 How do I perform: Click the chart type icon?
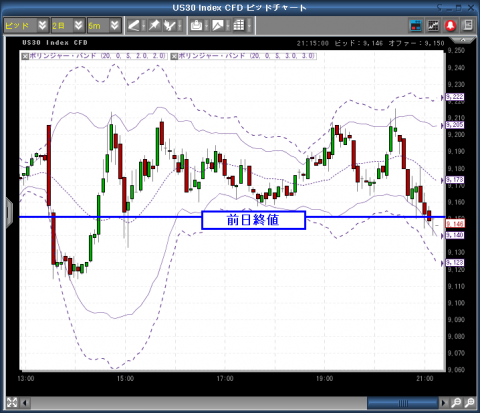tap(218, 26)
